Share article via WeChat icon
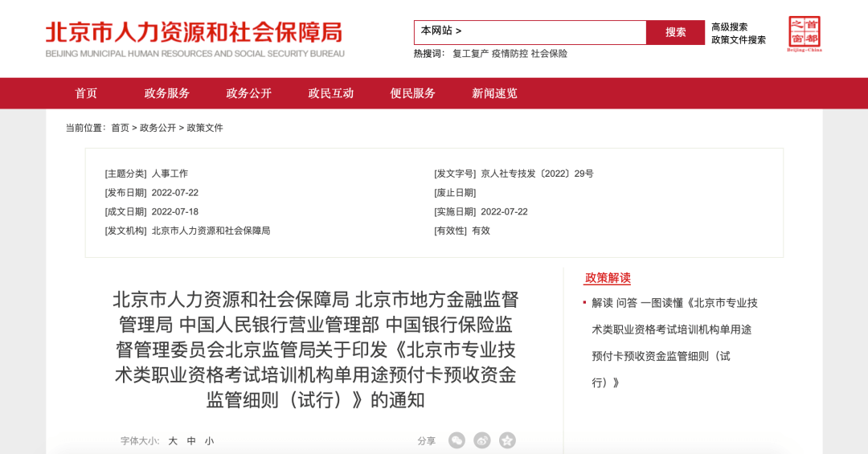This screenshot has width=868, height=454. pyautogui.click(x=457, y=440)
